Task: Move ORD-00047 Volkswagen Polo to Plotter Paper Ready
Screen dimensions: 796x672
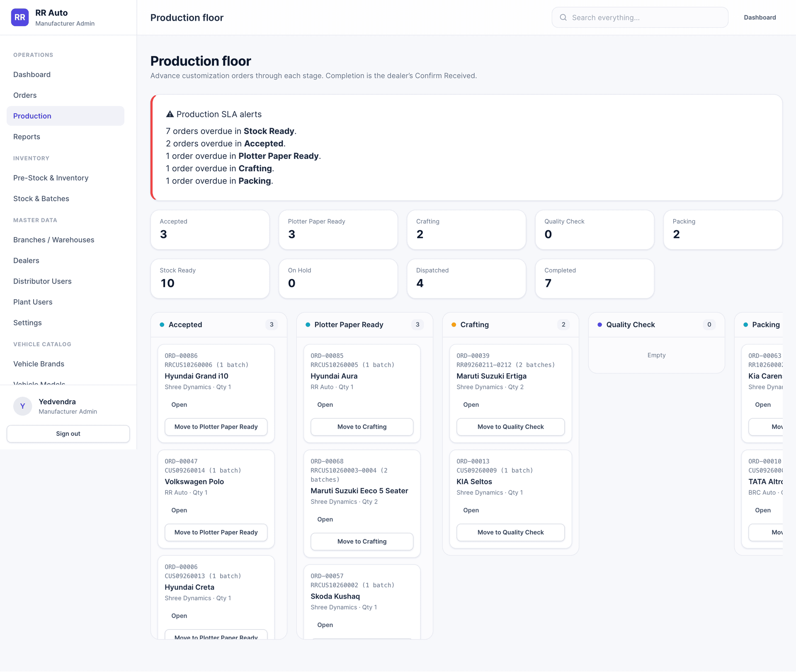Action: coord(216,533)
